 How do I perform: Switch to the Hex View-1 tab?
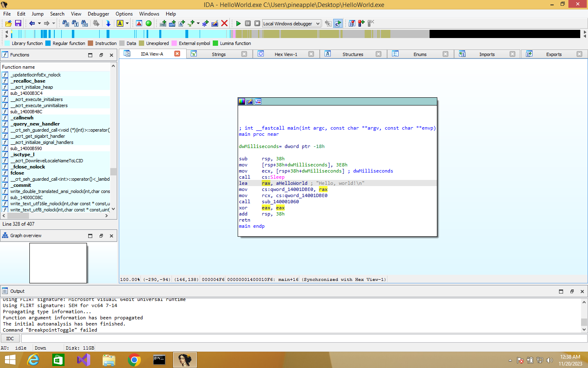(286, 54)
